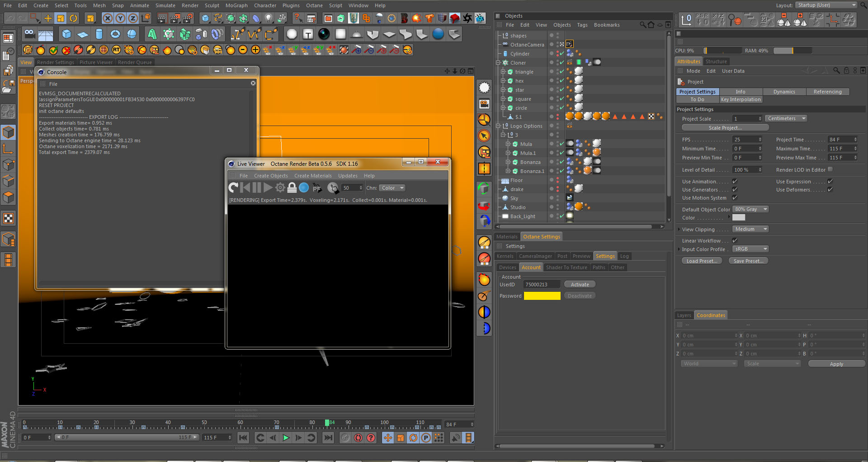Toggle the Y axis lock icon
This screenshot has height=462, width=868.
pos(120,18)
